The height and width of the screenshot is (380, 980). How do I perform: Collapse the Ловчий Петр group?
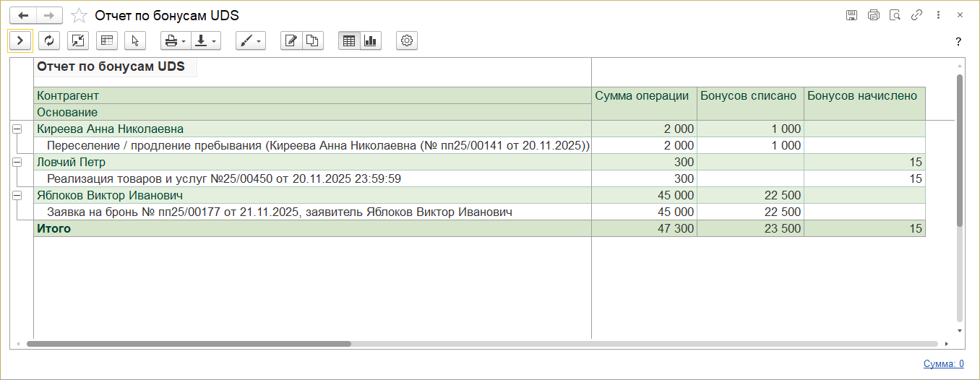tap(16, 162)
